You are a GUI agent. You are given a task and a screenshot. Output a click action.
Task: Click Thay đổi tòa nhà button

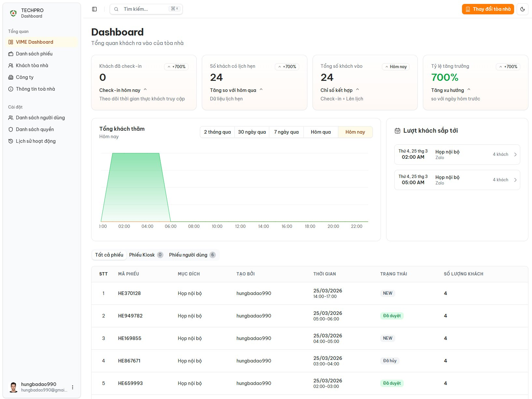coord(488,9)
